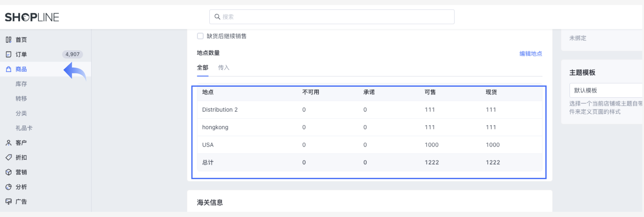Go to 转移 submenu

(x=21, y=98)
